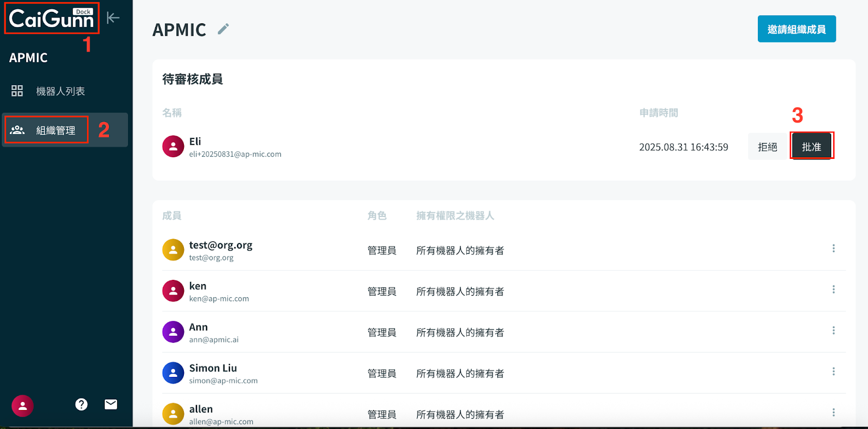The height and width of the screenshot is (429, 868).
Task: Click the 邀請組織成員 button
Action: tap(796, 29)
